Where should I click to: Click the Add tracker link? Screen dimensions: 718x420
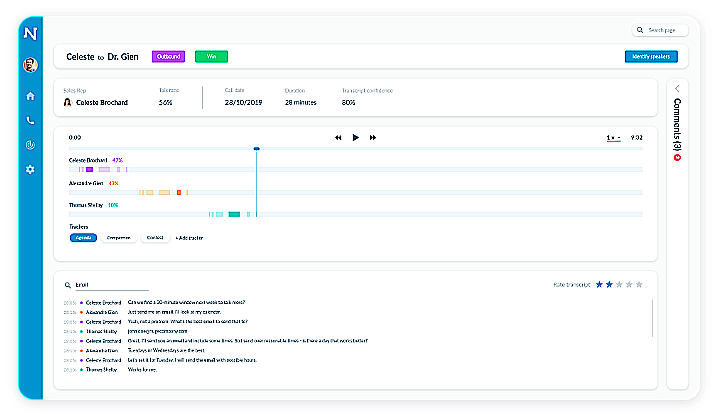click(190, 238)
